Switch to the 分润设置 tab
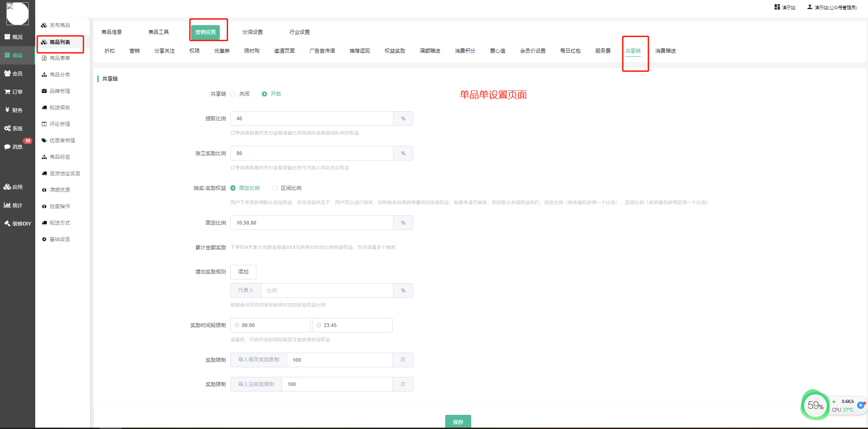868x429 pixels. pos(252,32)
